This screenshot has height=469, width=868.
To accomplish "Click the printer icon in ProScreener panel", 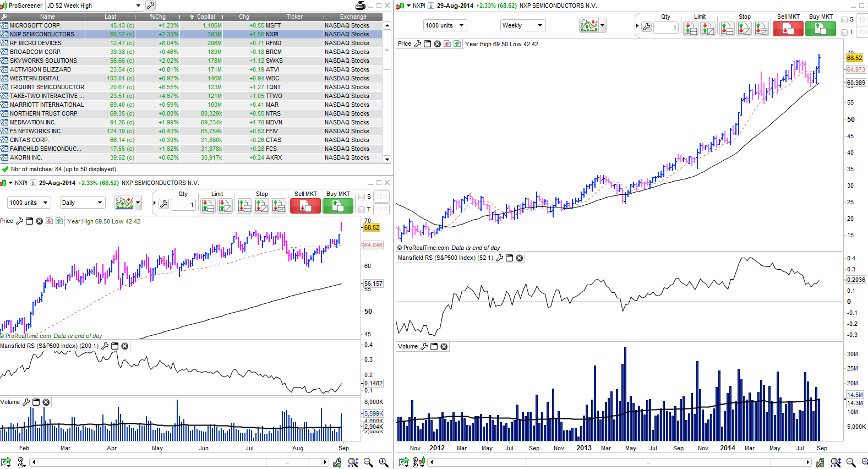I will pyautogui.click(x=361, y=6).
